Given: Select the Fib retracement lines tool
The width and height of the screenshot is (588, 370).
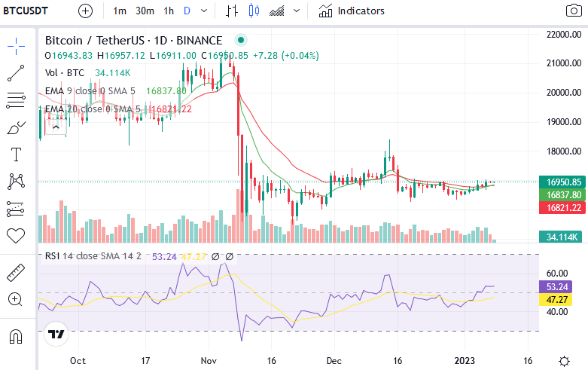Looking at the screenshot, I should point(16,100).
